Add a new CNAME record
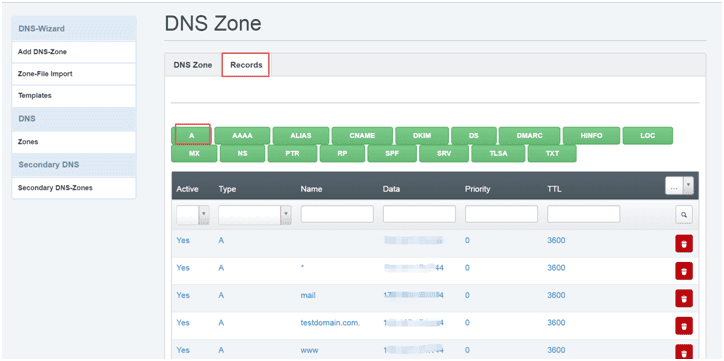Viewport: 724px width, 361px height. (x=362, y=136)
